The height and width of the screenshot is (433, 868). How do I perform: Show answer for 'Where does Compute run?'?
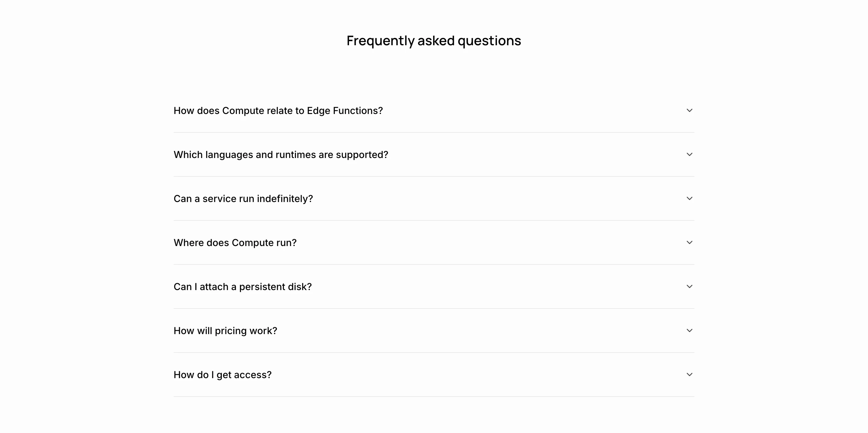434,242
